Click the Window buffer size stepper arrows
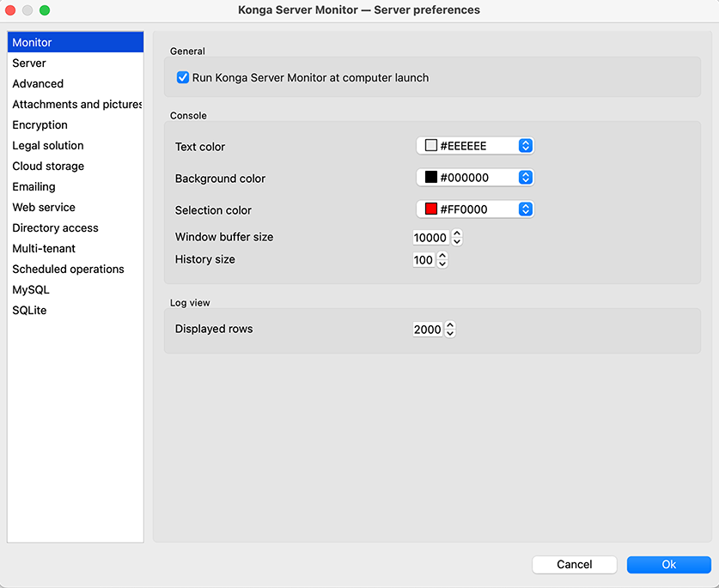 click(457, 238)
